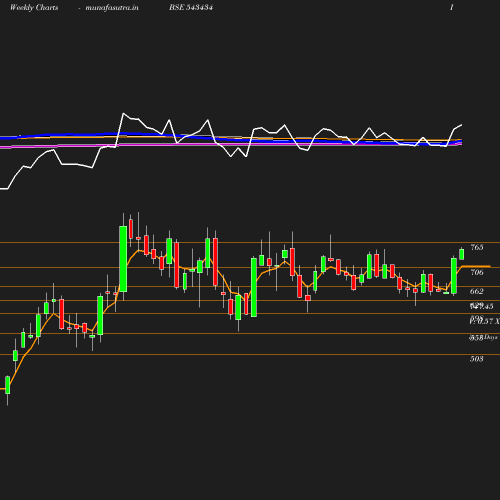Click the "munafasutra.in" watermark label

point(112,7)
